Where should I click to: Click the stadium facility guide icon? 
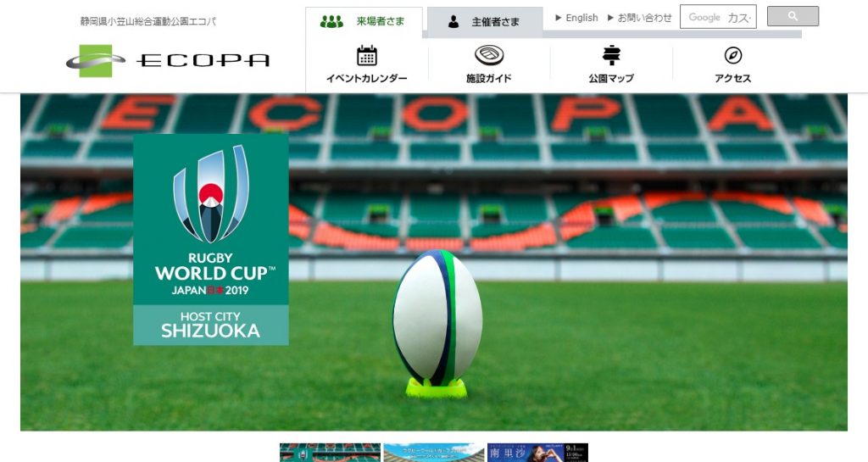coord(489,55)
